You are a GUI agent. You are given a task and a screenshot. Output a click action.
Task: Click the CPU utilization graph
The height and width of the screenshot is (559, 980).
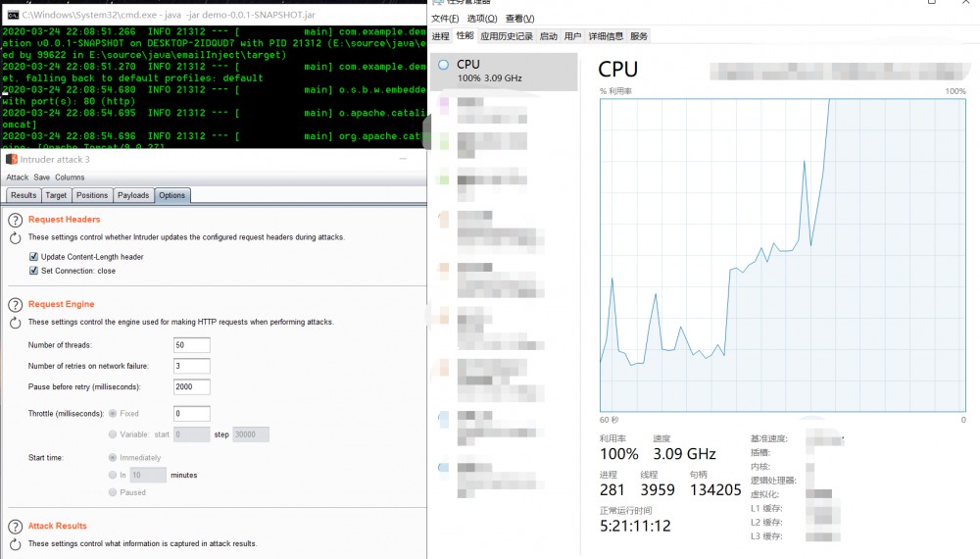click(782, 255)
